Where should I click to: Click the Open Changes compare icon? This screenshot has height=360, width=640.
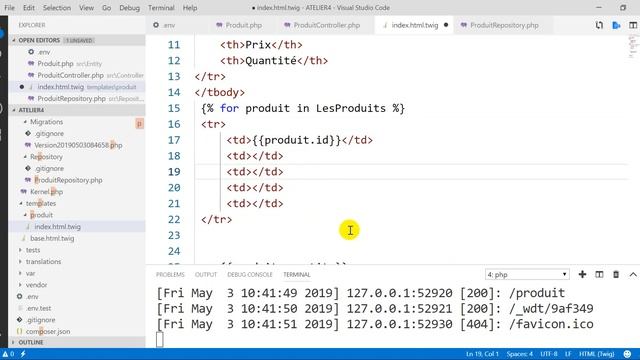[x=599, y=25]
